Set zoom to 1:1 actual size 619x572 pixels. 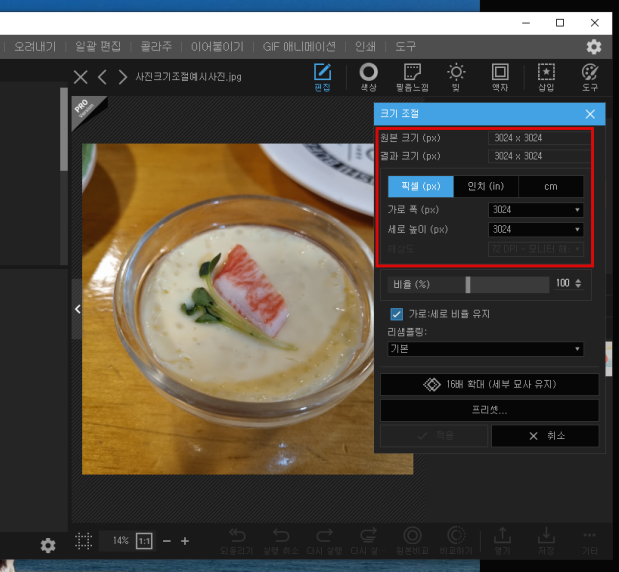[144, 541]
